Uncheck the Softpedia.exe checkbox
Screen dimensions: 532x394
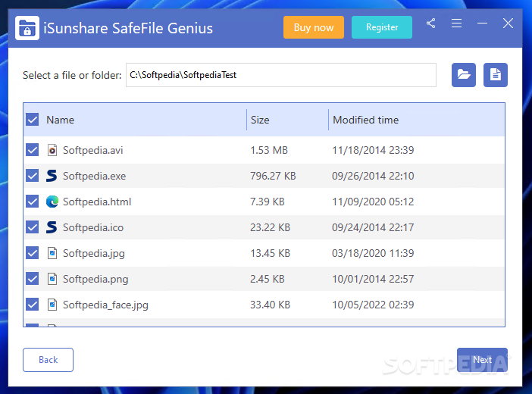point(33,176)
